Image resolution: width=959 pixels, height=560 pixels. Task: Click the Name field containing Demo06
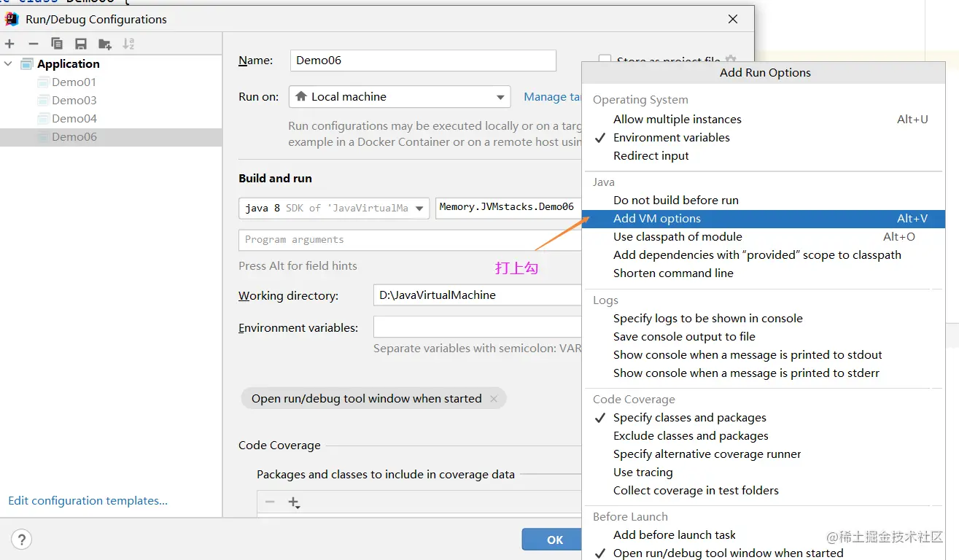tap(423, 61)
